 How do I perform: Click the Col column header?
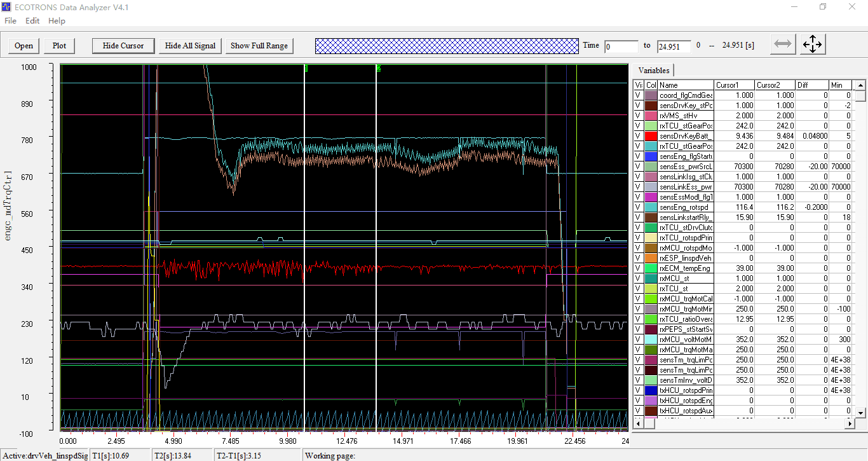[x=651, y=85]
